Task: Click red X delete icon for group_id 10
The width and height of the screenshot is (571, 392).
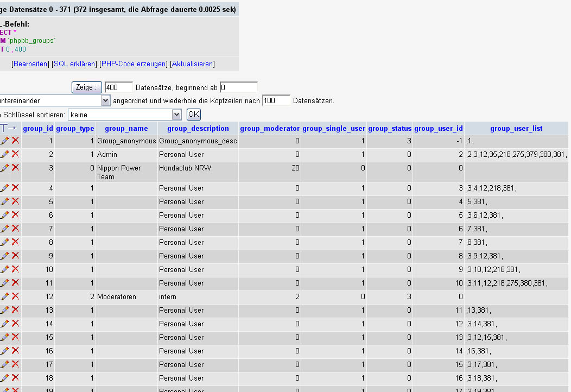Action: tap(15, 269)
